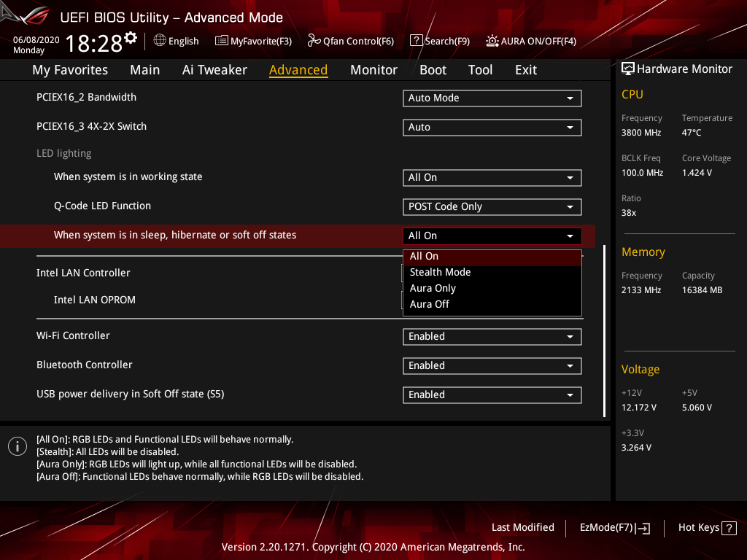
Task: Open Q-Code LED Function dropdown
Action: pos(492,206)
